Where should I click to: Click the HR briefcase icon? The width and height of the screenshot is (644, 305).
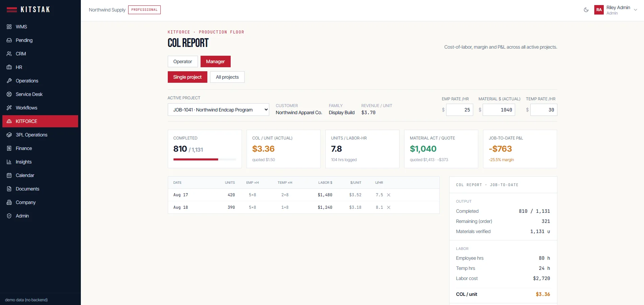click(9, 67)
